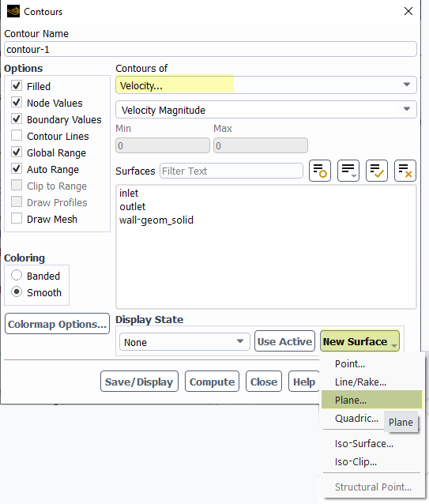
Task: Deselect all shown surfaces icon
Action: pos(405,171)
